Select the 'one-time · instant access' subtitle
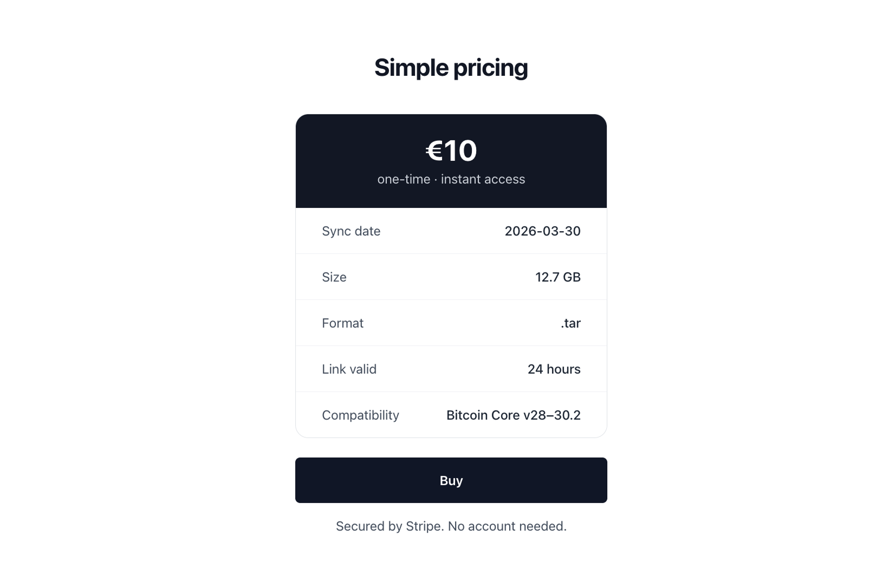This screenshot has width=895, height=588. click(451, 179)
